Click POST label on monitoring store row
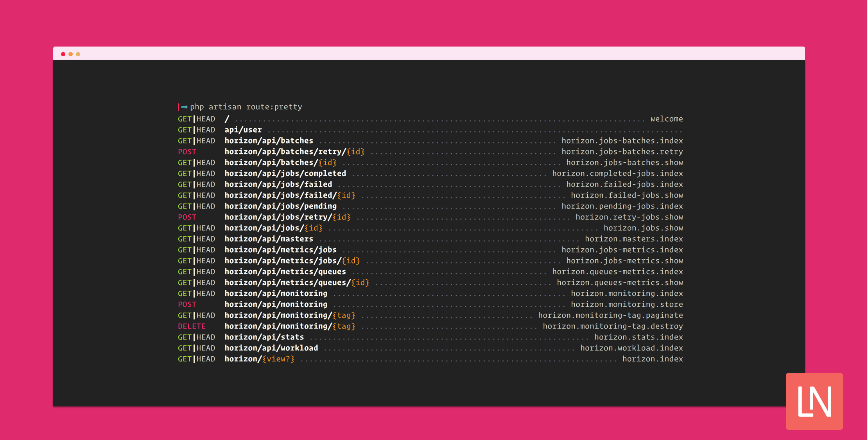The image size is (868, 440). (x=187, y=305)
